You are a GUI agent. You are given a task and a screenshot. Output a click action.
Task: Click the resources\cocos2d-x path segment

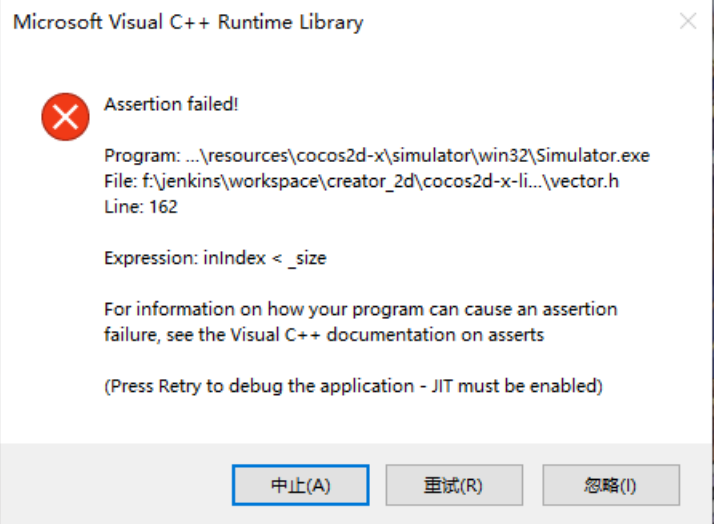coord(290,156)
